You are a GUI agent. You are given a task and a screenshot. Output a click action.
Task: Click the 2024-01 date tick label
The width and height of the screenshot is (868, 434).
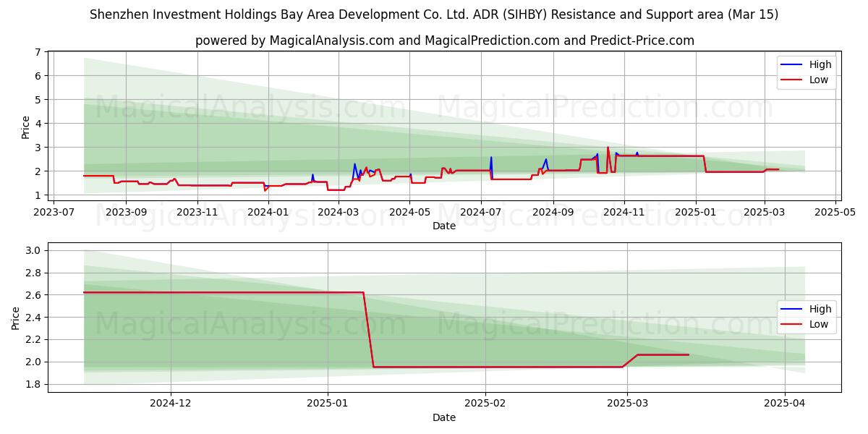(268, 212)
